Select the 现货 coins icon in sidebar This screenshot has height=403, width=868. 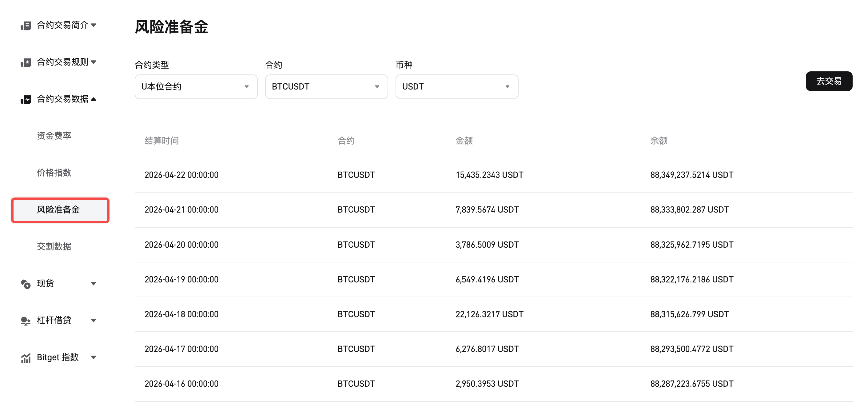(26, 284)
